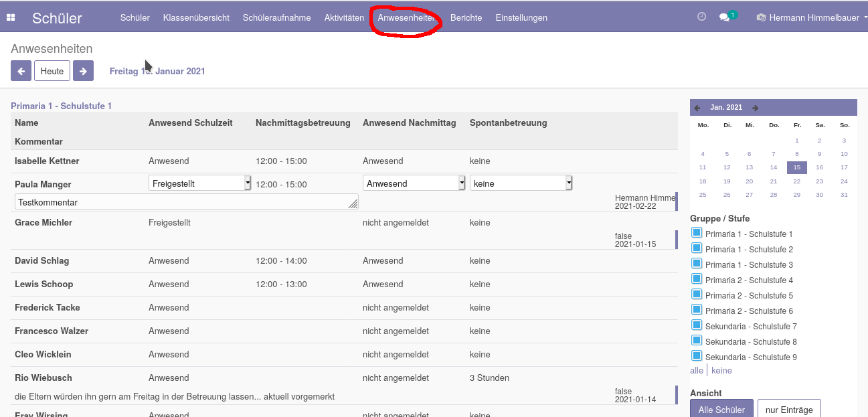Image resolution: width=868 pixels, height=417 pixels.
Task: Click the Testkommentar comment field
Action: 186,202
